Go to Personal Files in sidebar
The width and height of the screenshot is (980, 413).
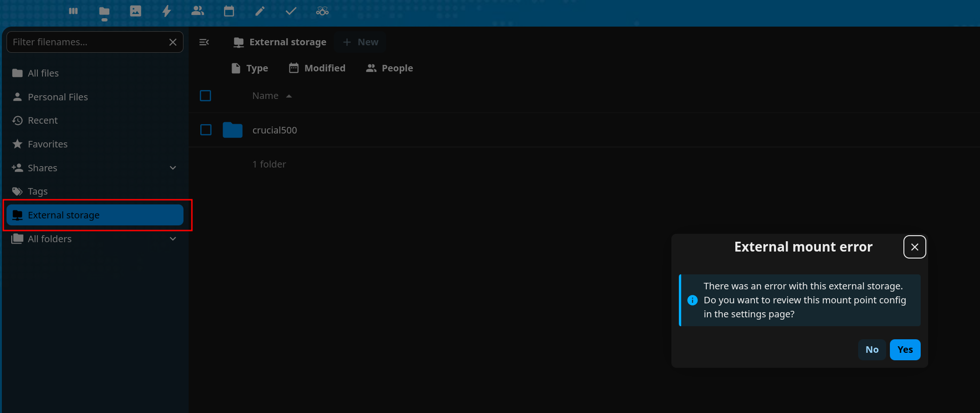click(x=58, y=97)
